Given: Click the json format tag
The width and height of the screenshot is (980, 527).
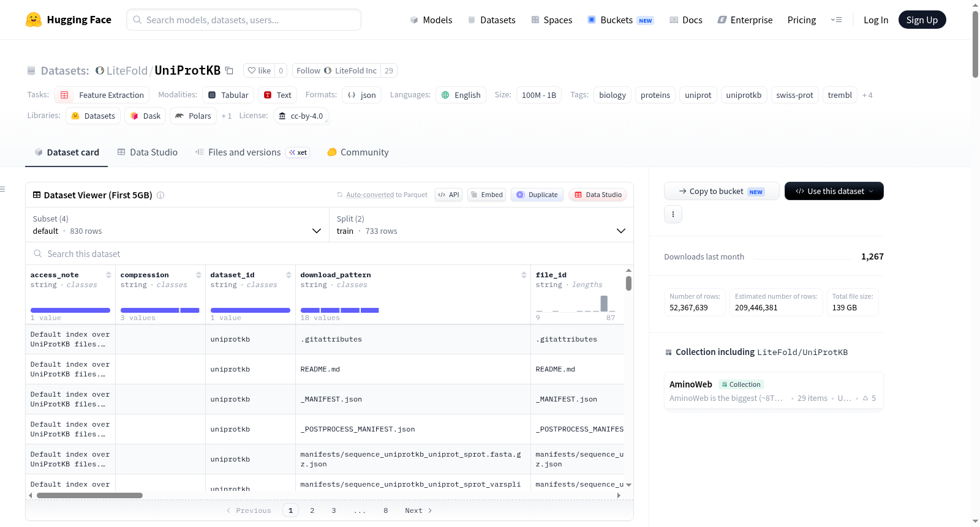Looking at the screenshot, I should [x=361, y=95].
